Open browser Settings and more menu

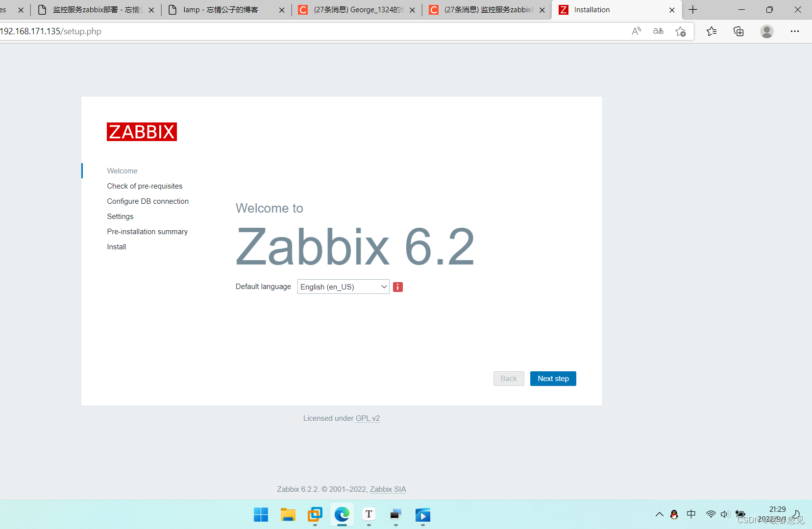(795, 31)
